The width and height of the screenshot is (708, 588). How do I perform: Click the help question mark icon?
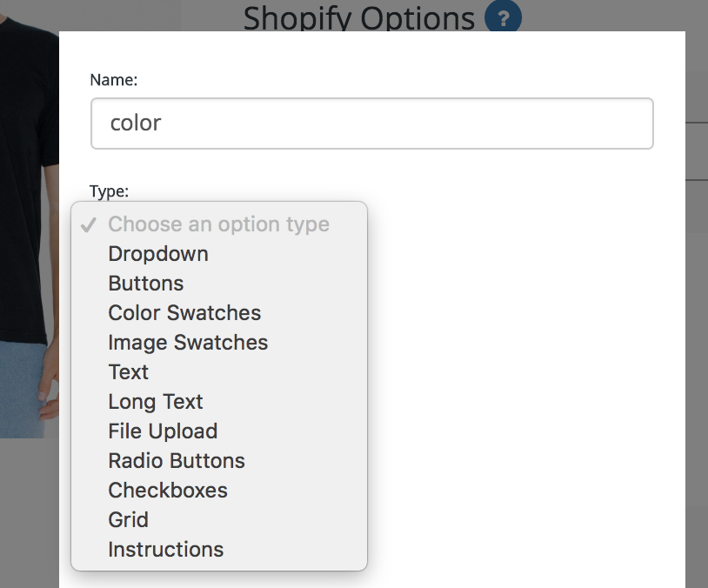[503, 17]
